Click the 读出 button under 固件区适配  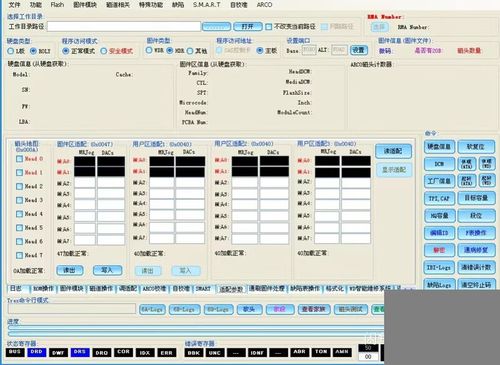point(70,270)
